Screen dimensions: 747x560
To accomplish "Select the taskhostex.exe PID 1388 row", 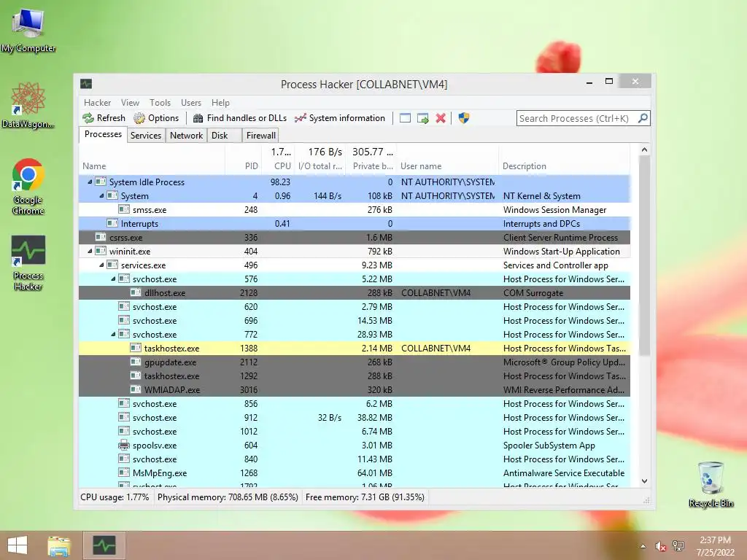I will [355, 348].
